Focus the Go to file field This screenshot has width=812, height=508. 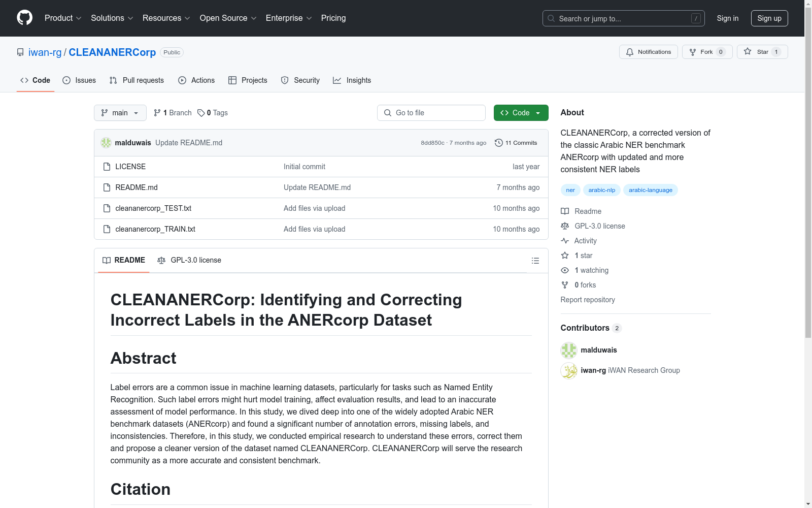point(431,113)
